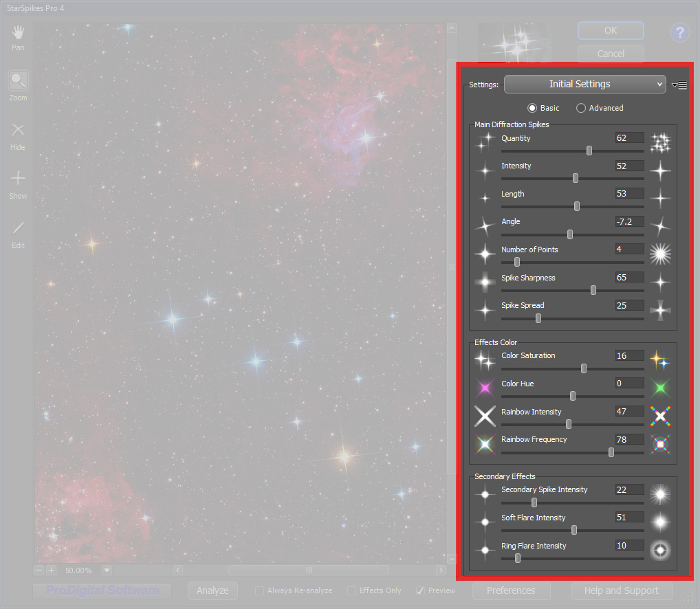Image resolution: width=700 pixels, height=609 pixels.
Task: Activate the Edit tool
Action: [18, 234]
